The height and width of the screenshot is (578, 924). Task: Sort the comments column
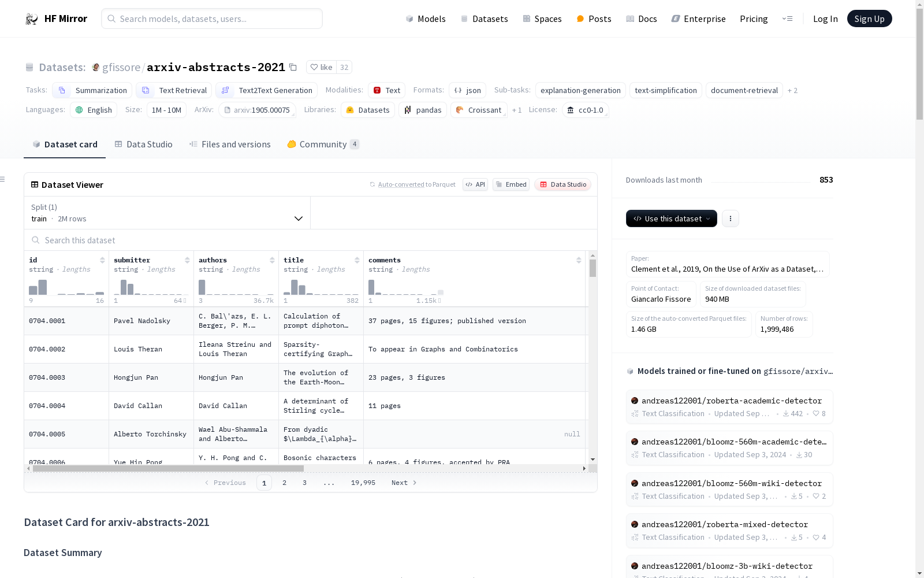click(x=579, y=260)
